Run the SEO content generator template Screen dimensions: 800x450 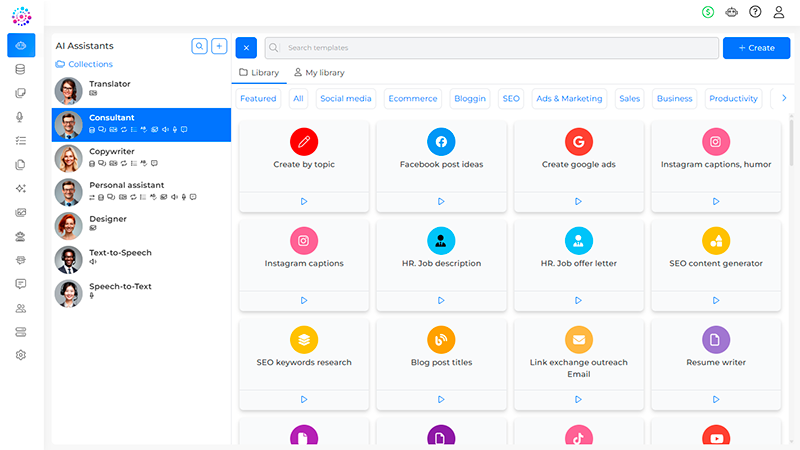(x=716, y=301)
